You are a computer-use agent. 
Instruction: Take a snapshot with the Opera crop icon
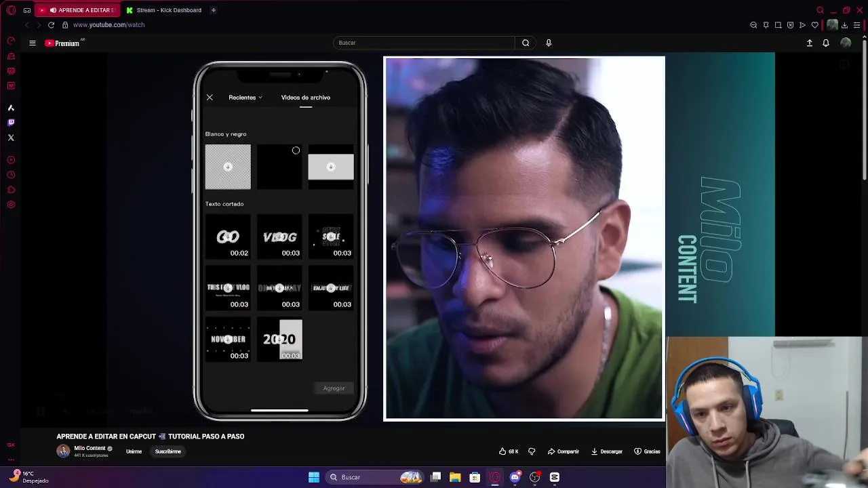(x=778, y=25)
